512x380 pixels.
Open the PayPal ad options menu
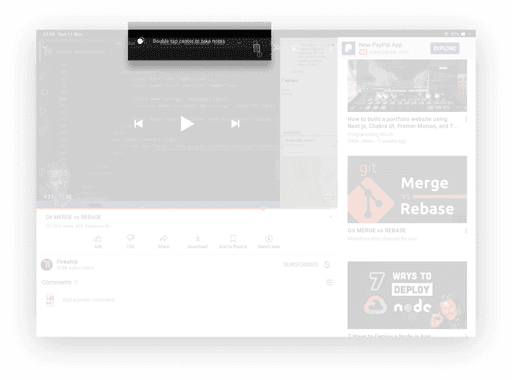point(467,48)
